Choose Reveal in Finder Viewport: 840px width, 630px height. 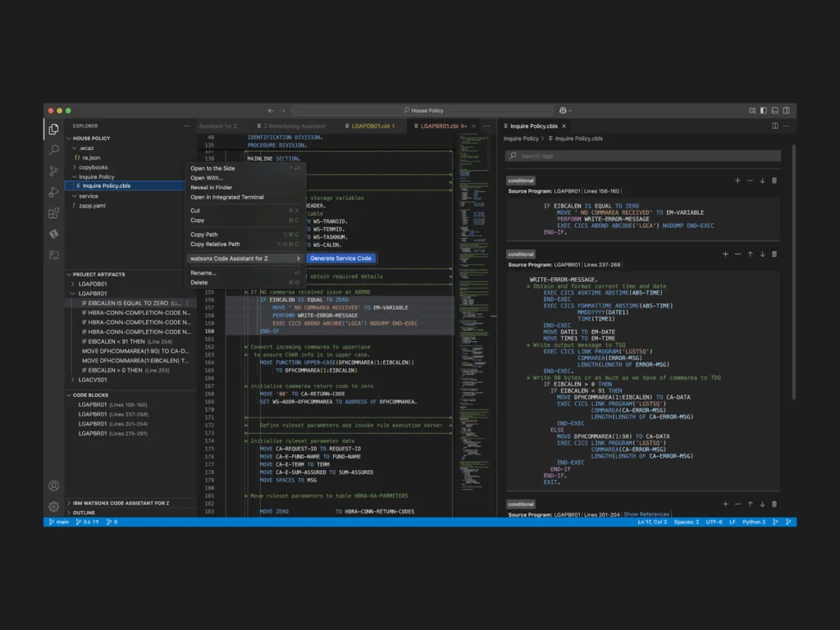click(x=244, y=188)
